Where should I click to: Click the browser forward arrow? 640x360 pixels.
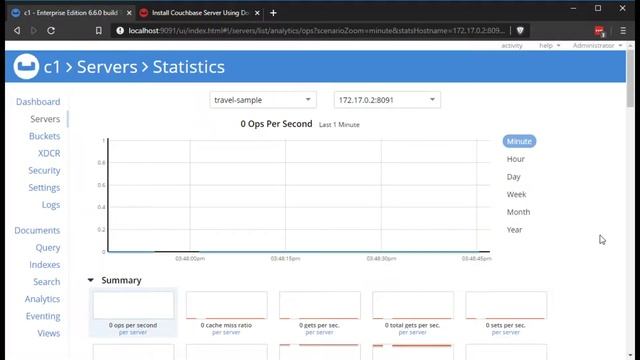(x=34, y=30)
